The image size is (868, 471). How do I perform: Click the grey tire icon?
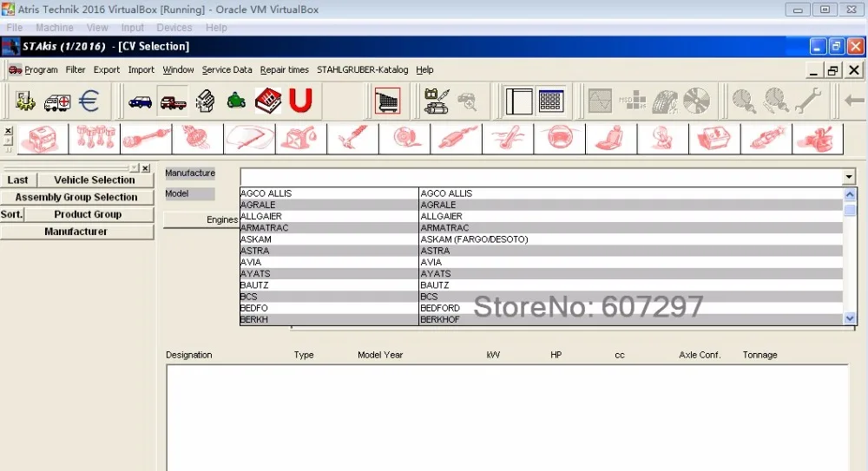[664, 101]
